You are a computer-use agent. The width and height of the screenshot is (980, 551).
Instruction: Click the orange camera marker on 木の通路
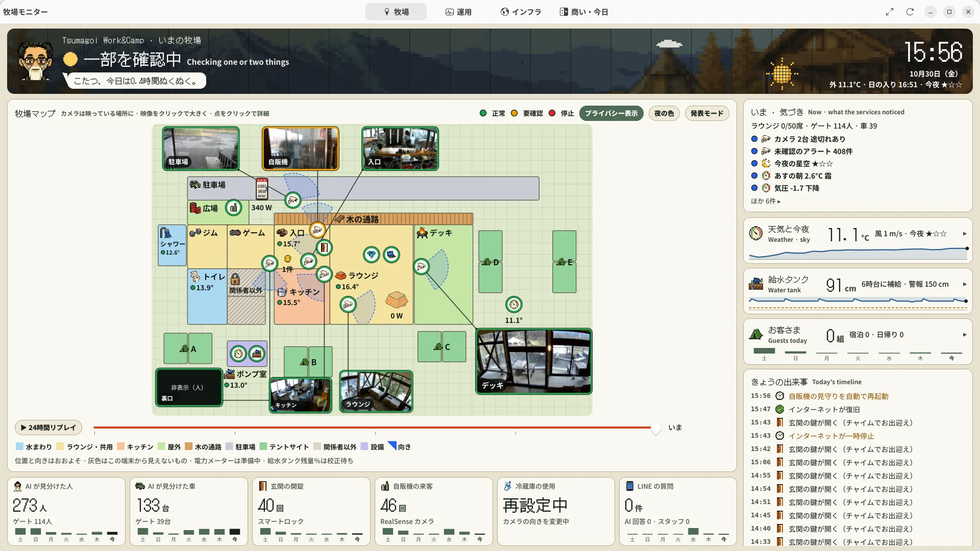click(x=317, y=231)
